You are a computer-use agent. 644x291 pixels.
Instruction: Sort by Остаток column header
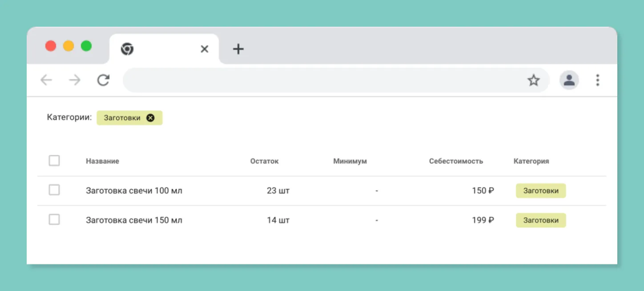264,161
